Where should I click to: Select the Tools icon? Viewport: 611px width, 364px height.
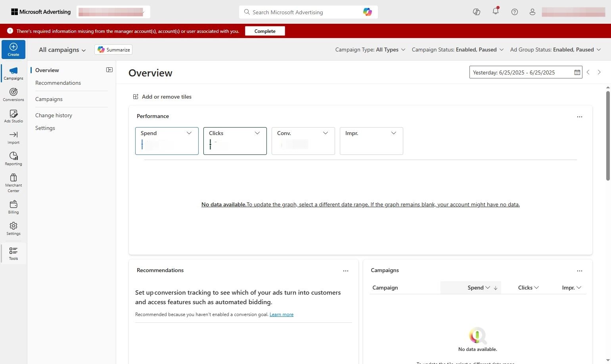tap(13, 253)
